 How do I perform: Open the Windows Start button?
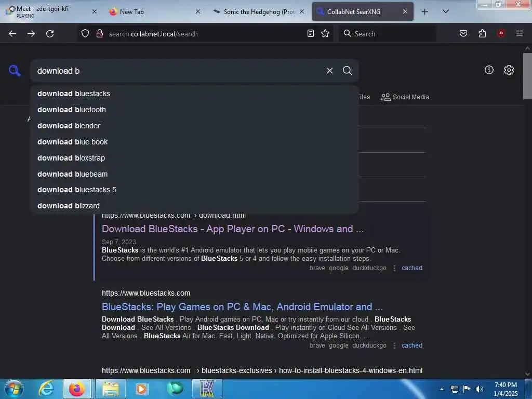[14, 389]
